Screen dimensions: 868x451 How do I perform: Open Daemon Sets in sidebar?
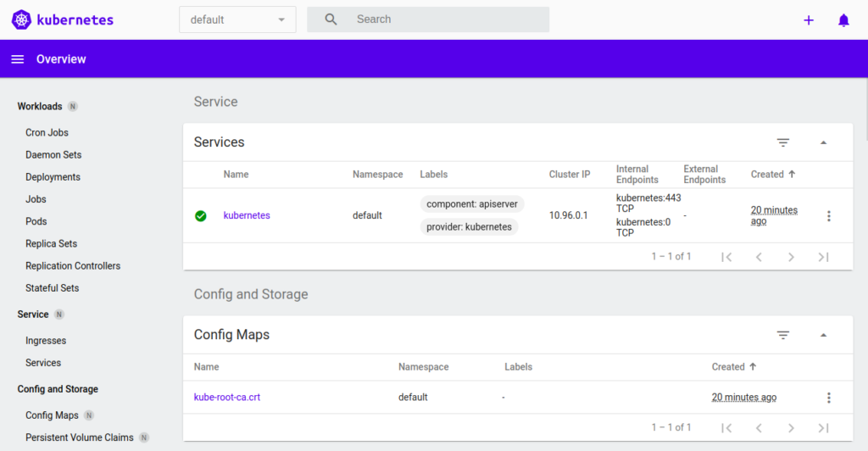click(53, 155)
